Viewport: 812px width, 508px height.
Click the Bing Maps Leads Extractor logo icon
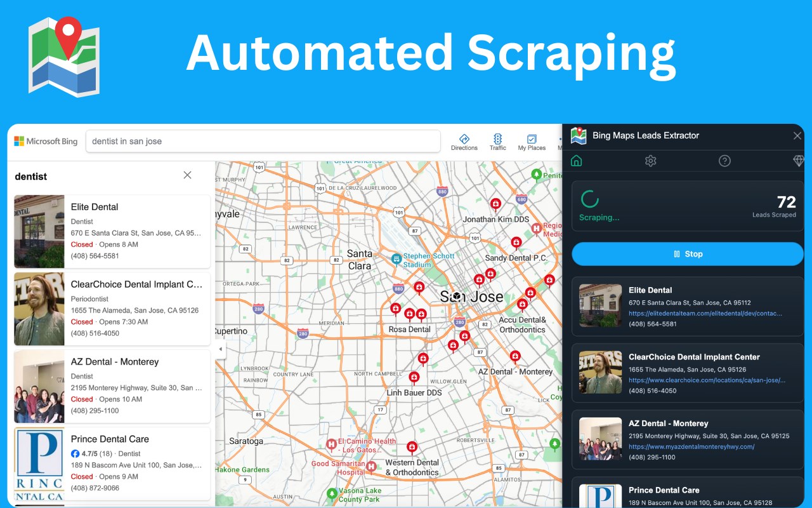(579, 135)
